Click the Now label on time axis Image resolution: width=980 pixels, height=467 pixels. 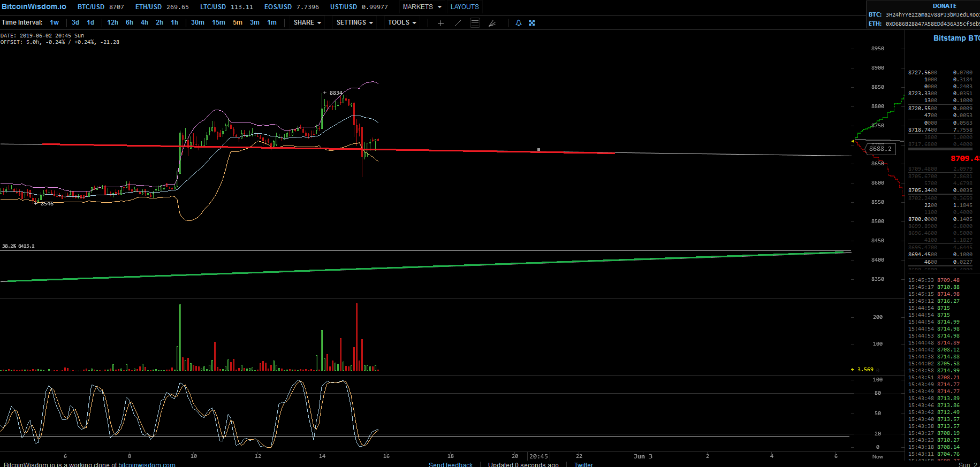878,456
